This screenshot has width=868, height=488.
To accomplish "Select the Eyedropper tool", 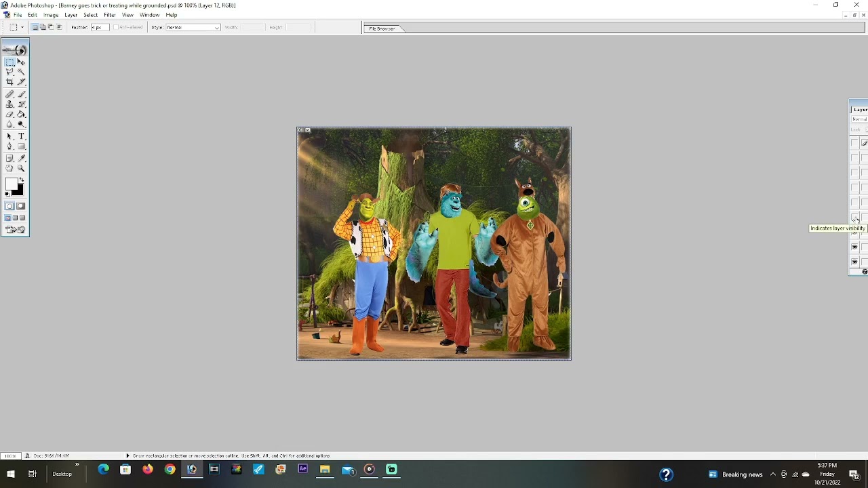I will click(21, 159).
